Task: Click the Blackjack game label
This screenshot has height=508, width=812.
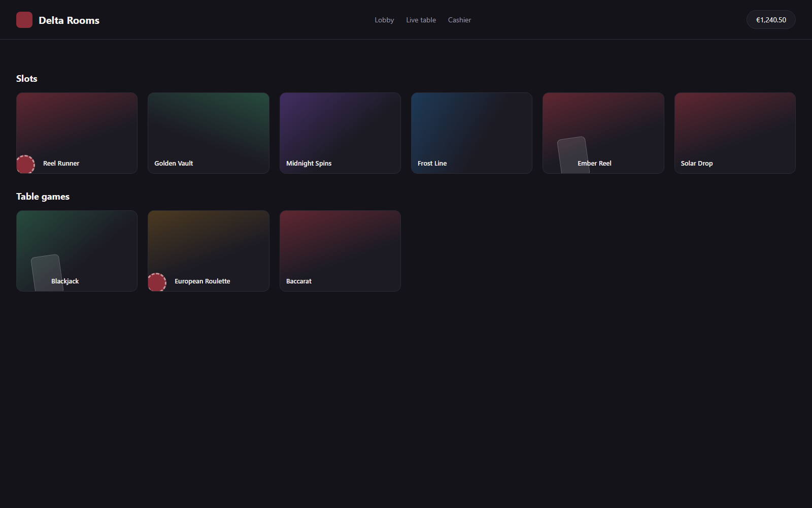Action: (65, 281)
